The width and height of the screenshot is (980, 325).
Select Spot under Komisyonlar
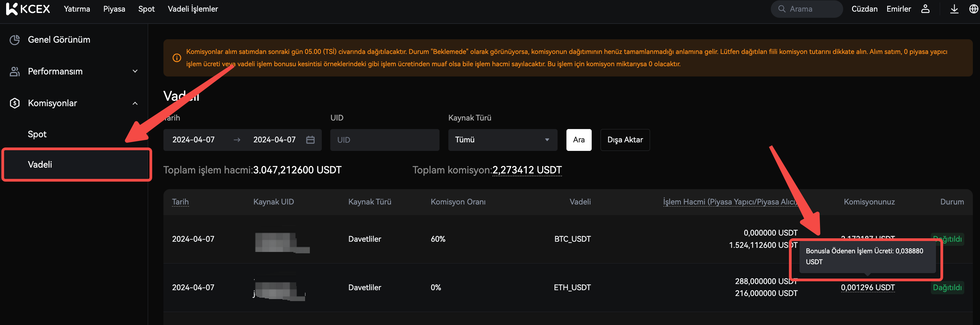tap(37, 134)
